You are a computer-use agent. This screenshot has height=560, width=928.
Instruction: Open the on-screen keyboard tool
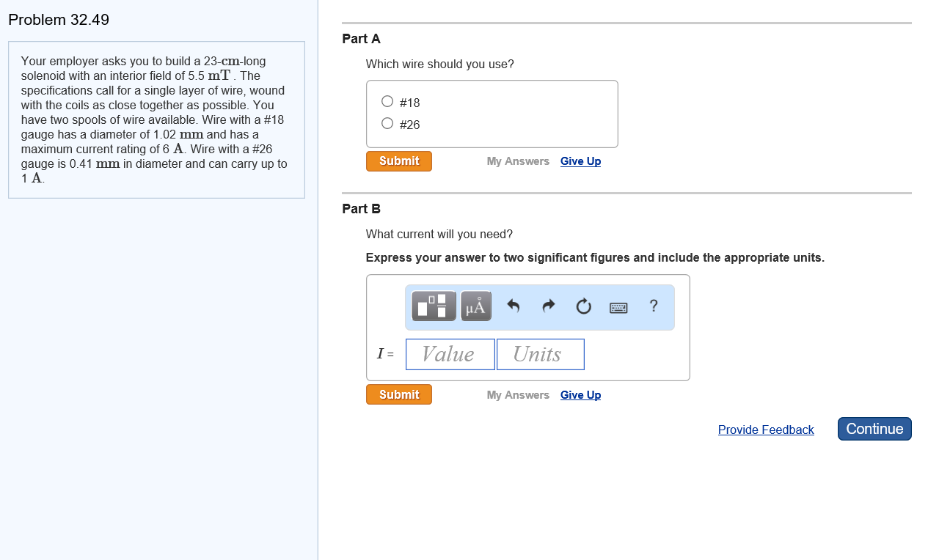(x=618, y=306)
